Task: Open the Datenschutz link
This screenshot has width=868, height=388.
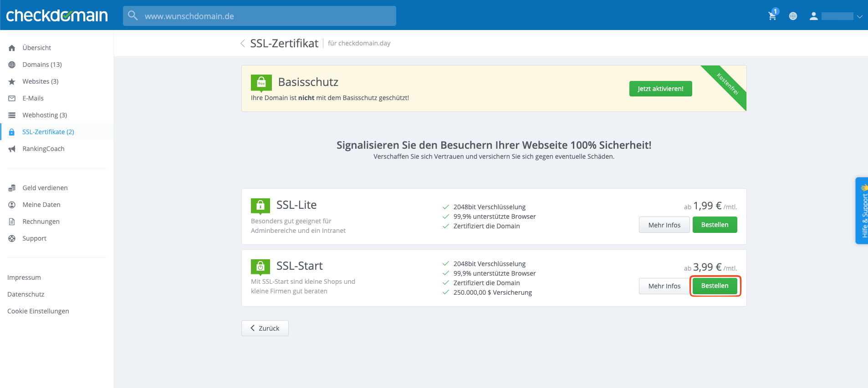Action: pos(26,294)
